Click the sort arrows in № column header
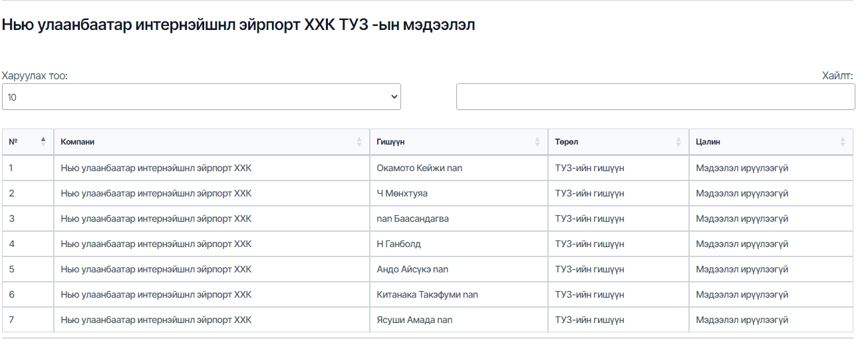Screen dimensions: 868x349 43,141
